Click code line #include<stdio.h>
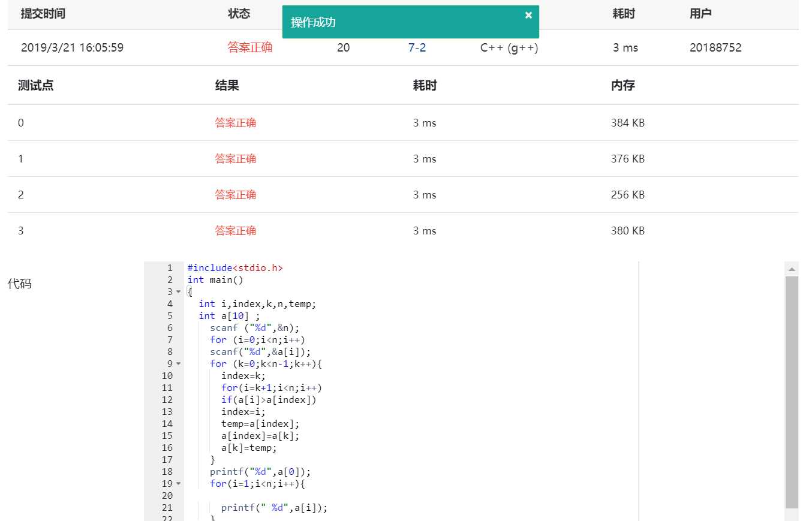This screenshot has width=812, height=521. point(235,268)
